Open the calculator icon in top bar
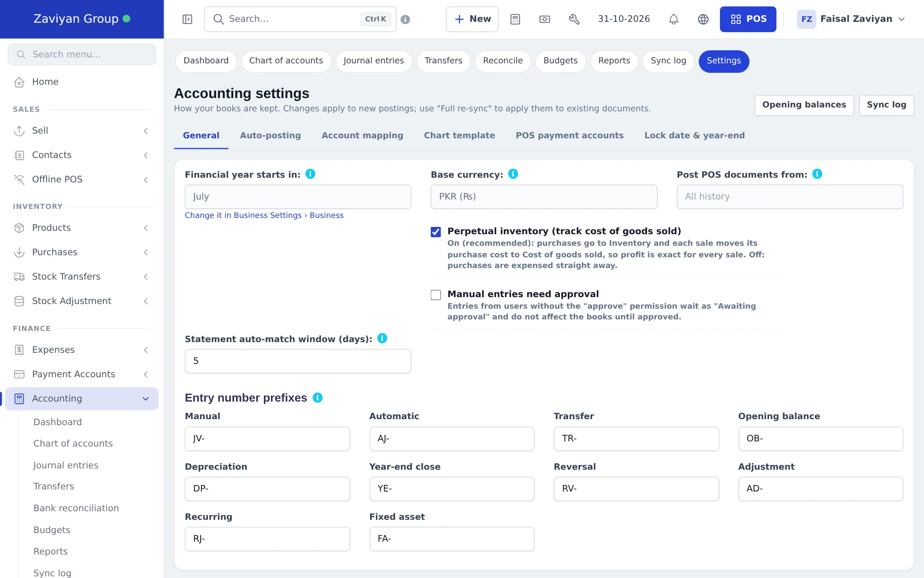 click(515, 19)
